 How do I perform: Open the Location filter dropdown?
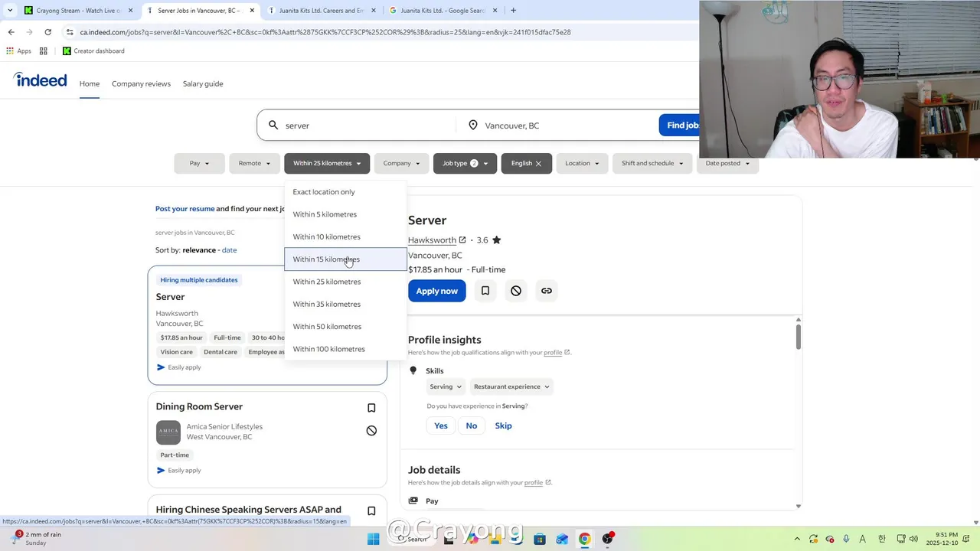(582, 163)
